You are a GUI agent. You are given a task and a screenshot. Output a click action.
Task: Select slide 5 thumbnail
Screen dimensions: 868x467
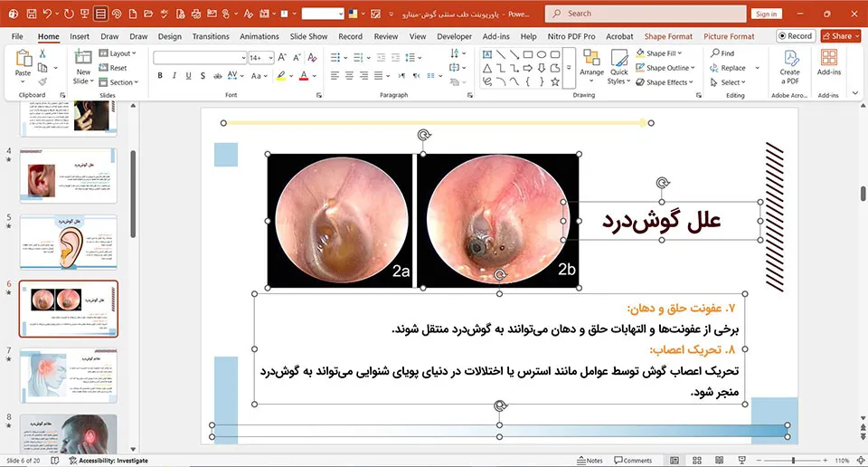[69, 242]
